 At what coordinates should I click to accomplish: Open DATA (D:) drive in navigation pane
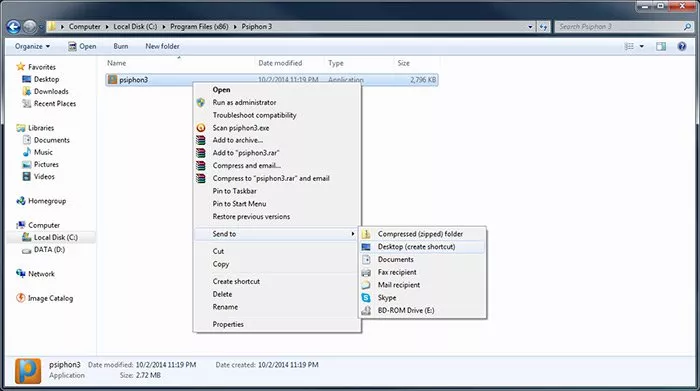pyautogui.click(x=49, y=250)
